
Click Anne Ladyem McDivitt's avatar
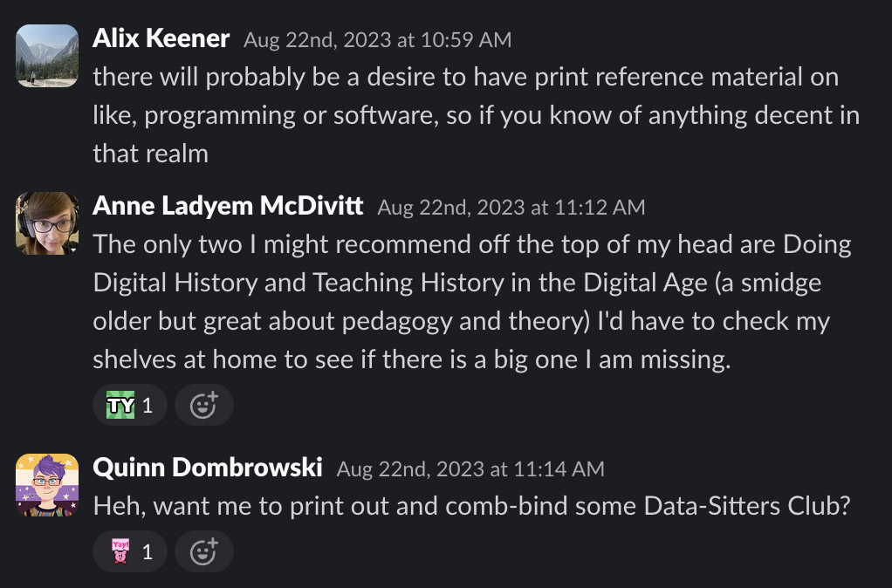tap(46, 222)
